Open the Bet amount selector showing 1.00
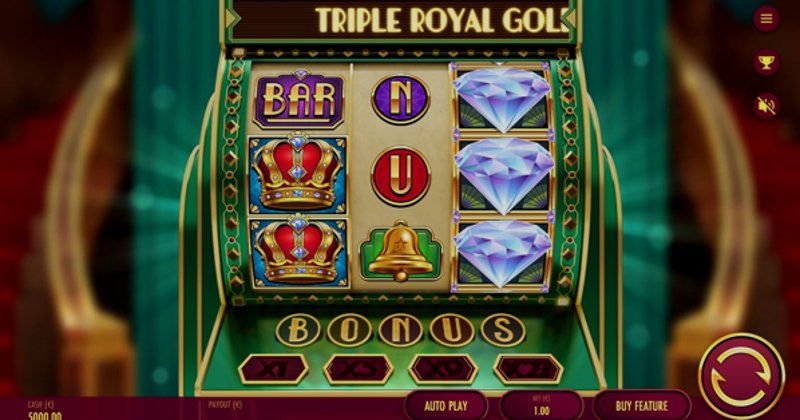800x420 pixels. (x=541, y=406)
